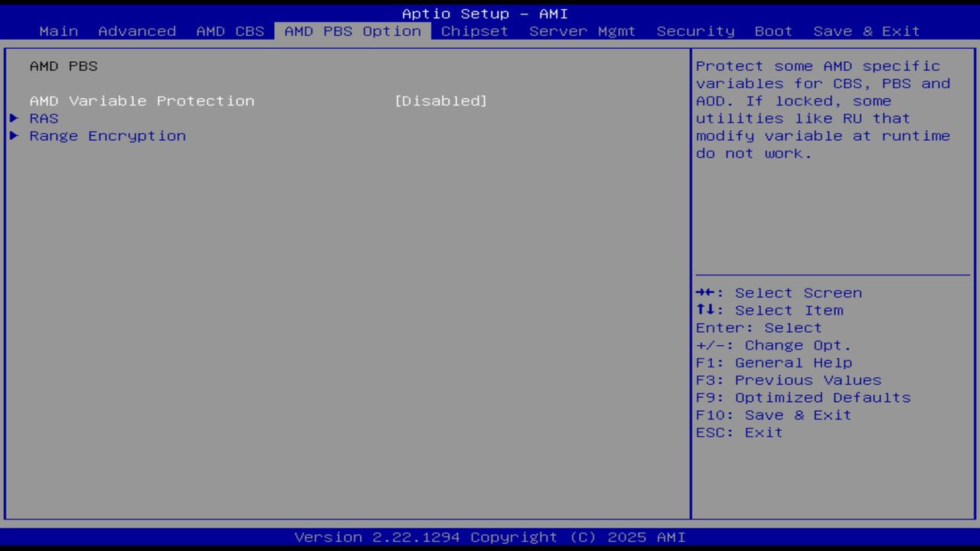
Task: Switch to the Boot menu
Action: (x=773, y=31)
